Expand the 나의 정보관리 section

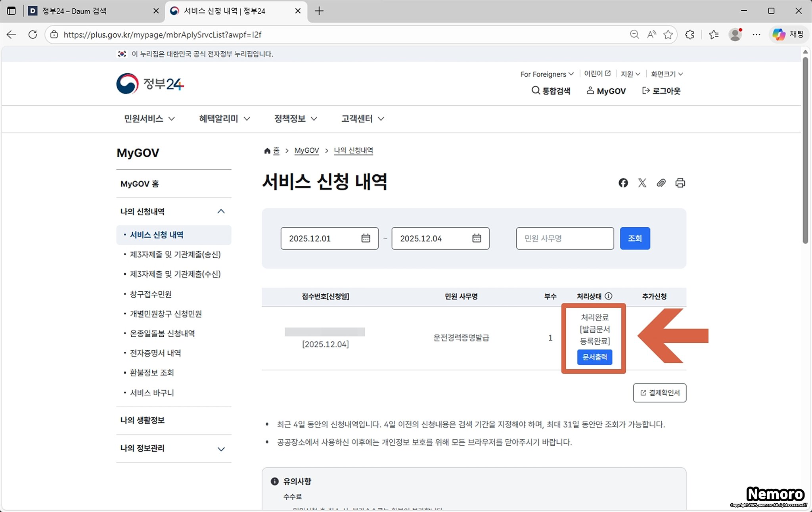click(221, 449)
